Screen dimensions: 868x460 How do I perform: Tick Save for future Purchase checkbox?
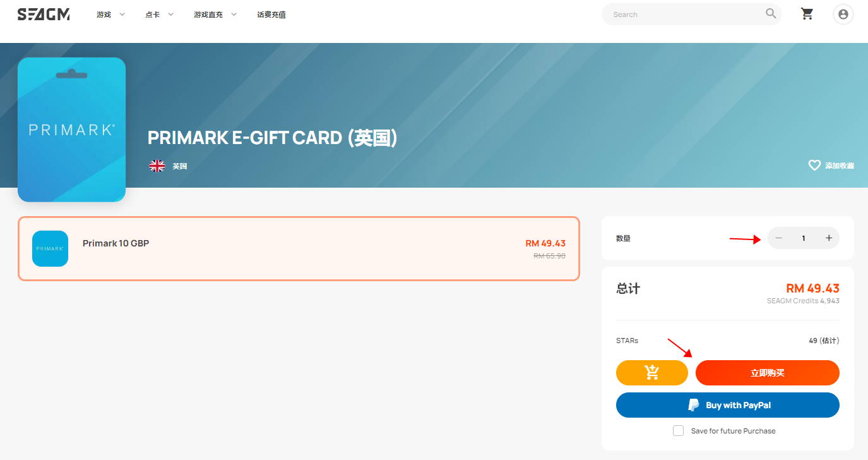[x=678, y=431]
